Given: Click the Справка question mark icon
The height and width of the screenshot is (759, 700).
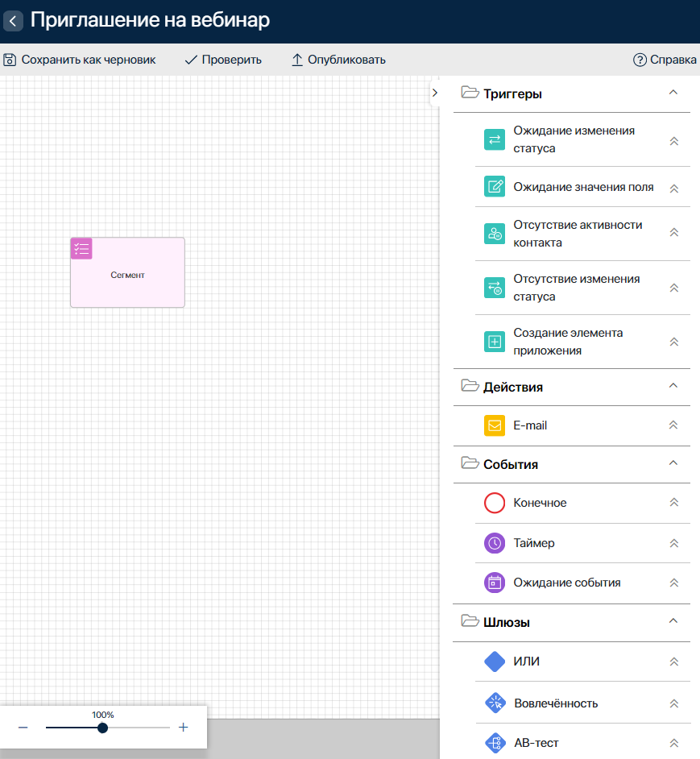Looking at the screenshot, I should point(640,60).
